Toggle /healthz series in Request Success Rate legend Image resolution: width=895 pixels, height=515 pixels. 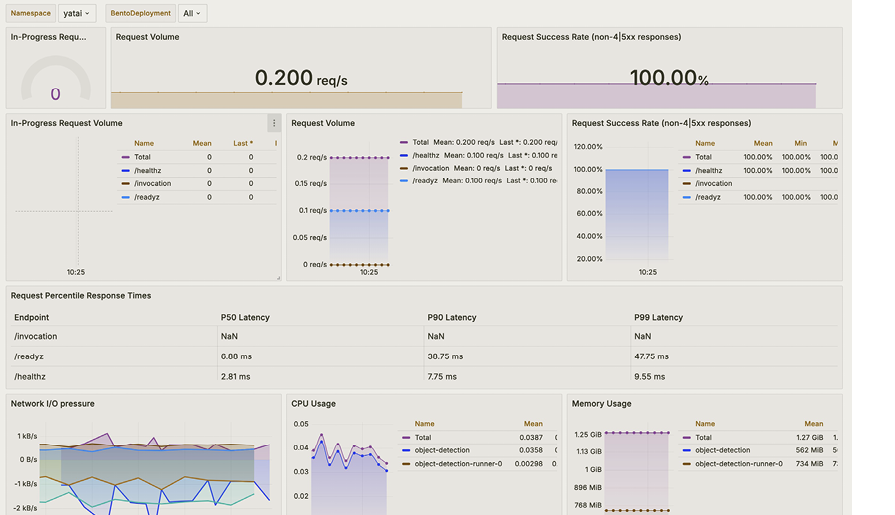pos(708,170)
